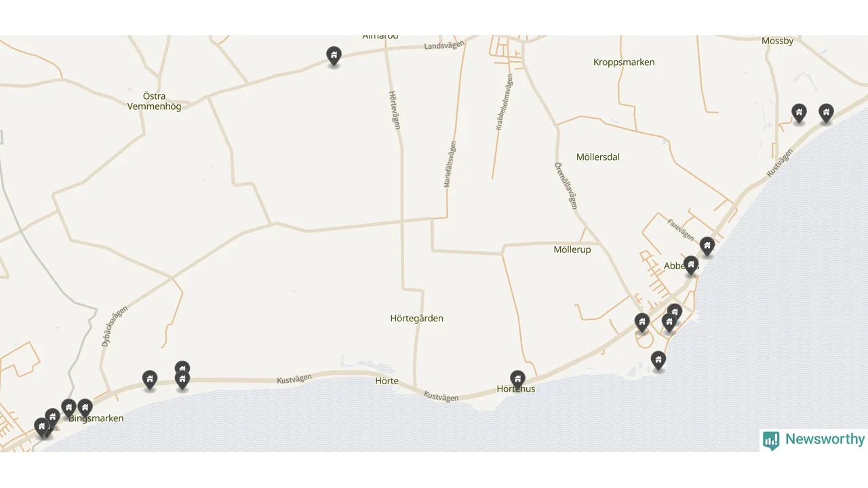This screenshot has height=488, width=868.
Task: Click the house marker on Landsvägen
Action: [334, 56]
